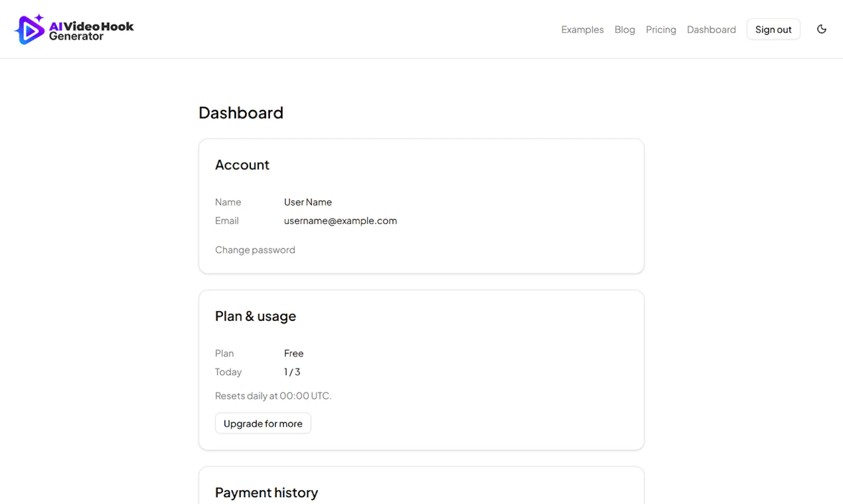Viewport: 843px width, 504px height.
Task: Select the User Name value
Action: 308,202
